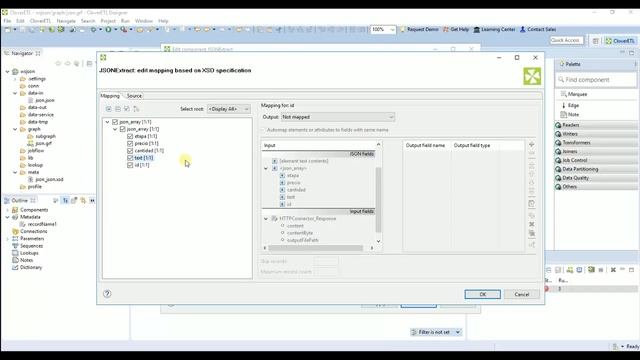
Task: Collapse the top json_array tree node
Action: [x=107, y=122]
